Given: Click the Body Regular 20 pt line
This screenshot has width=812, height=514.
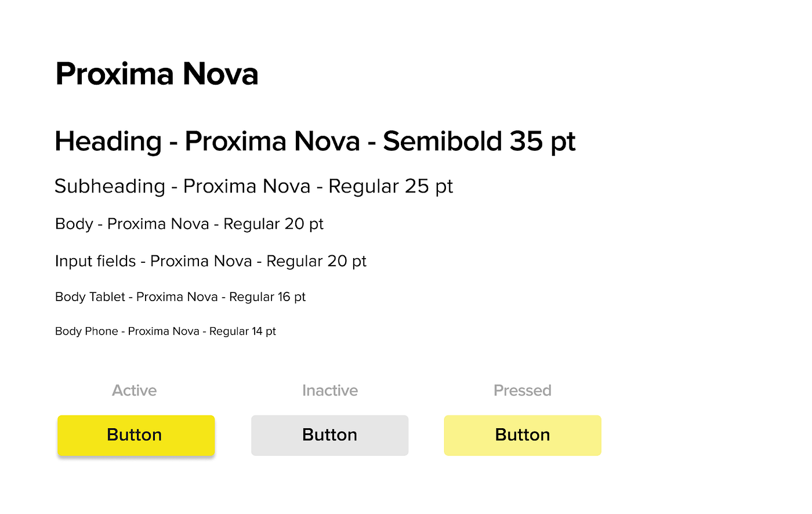Looking at the screenshot, I should coord(189,224).
